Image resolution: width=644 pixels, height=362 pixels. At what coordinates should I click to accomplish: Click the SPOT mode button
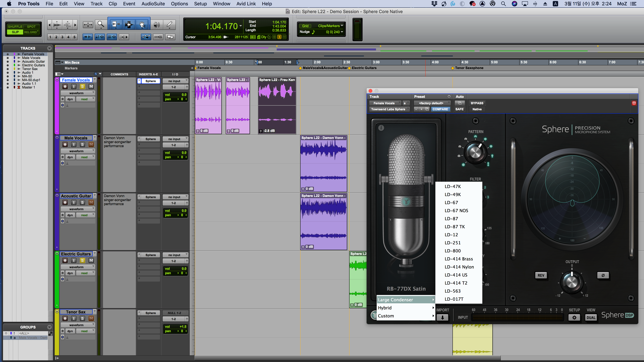(31, 26)
